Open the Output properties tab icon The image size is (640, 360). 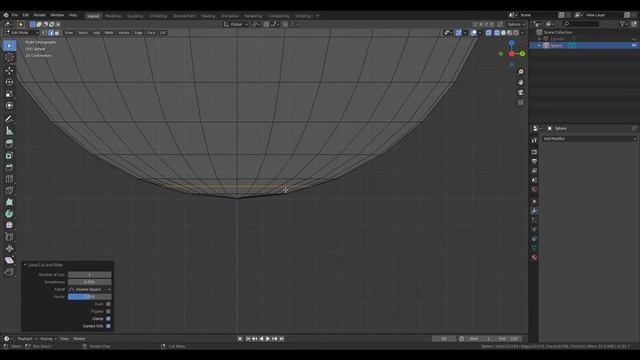[534, 161]
